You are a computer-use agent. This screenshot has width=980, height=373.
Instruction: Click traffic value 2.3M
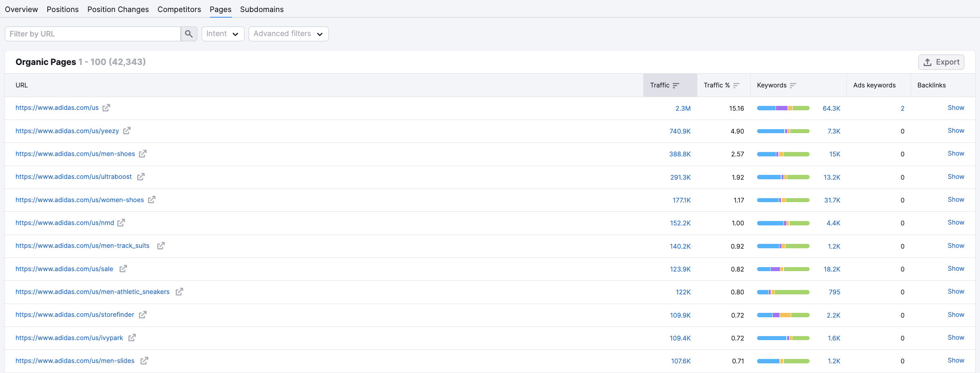point(683,109)
